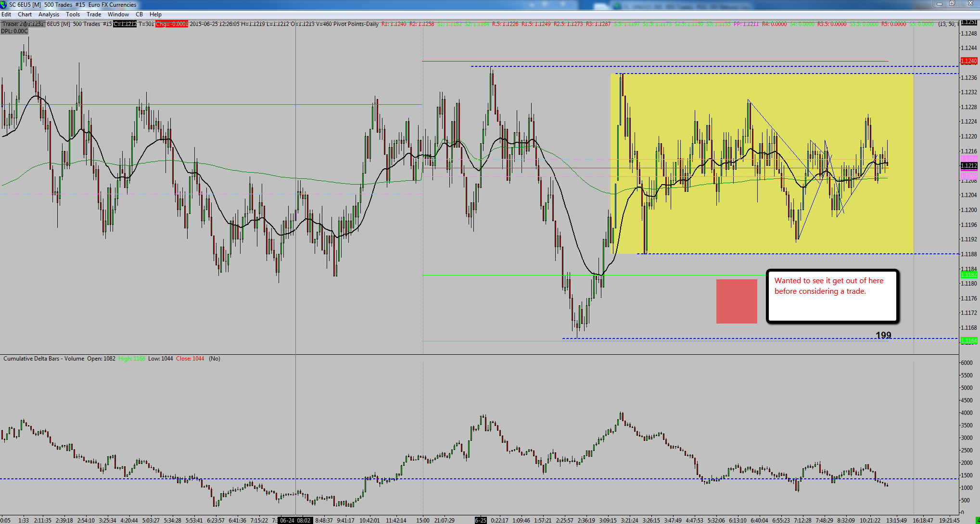Click the 'High: 1168' delta value
This screenshot has height=524, width=980.
(x=132, y=359)
